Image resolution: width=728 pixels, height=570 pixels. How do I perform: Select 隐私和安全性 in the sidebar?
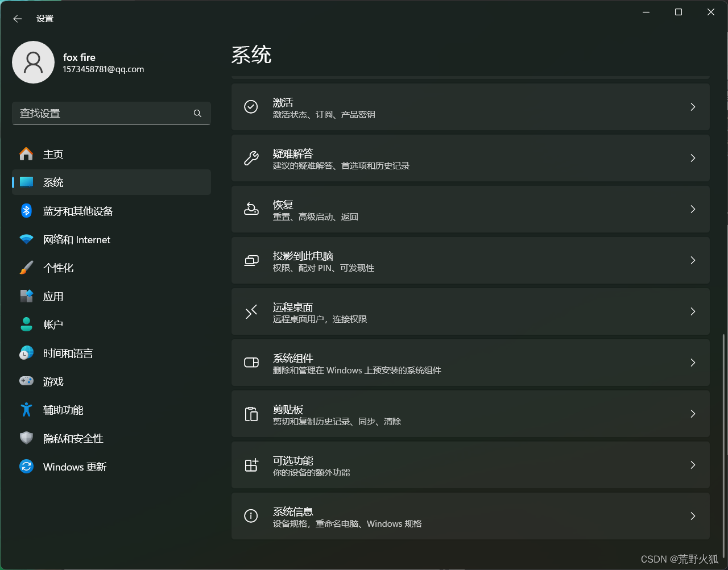(x=111, y=438)
